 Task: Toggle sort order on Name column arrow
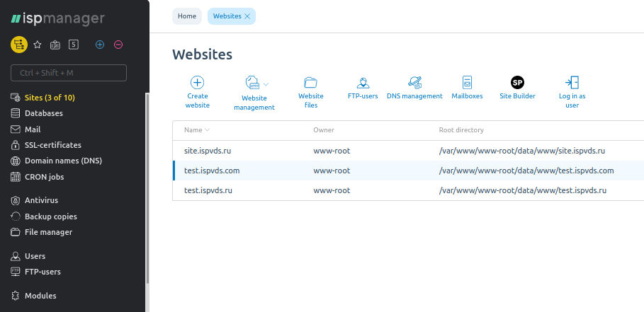click(207, 130)
